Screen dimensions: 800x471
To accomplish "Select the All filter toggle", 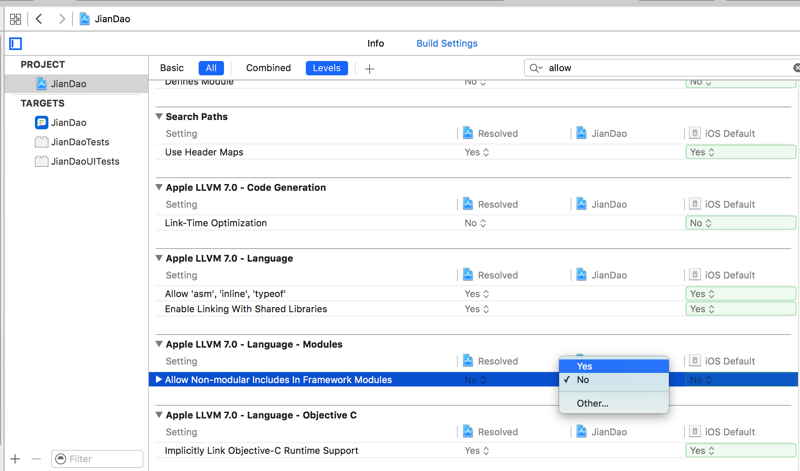I will 210,68.
